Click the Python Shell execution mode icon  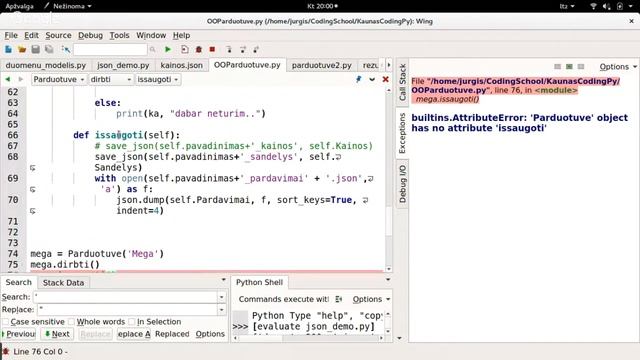tap(338, 299)
